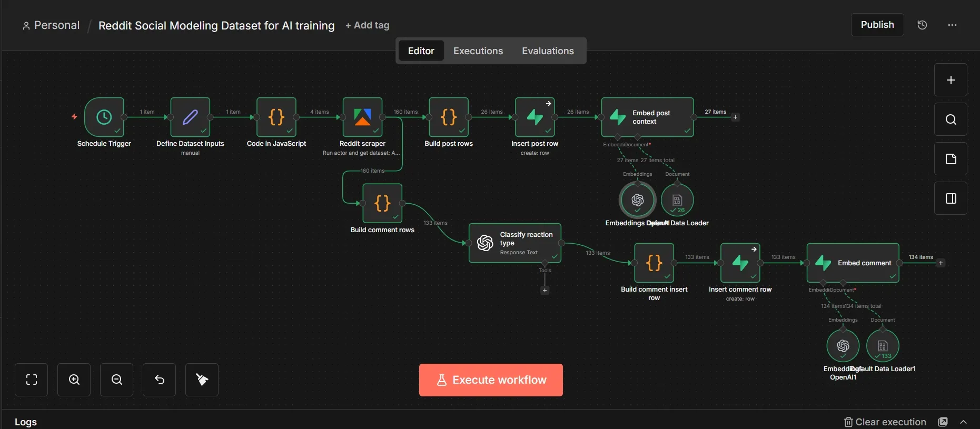Open the Build comment insert row node
Image resolution: width=980 pixels, height=429 pixels.
pyautogui.click(x=654, y=263)
